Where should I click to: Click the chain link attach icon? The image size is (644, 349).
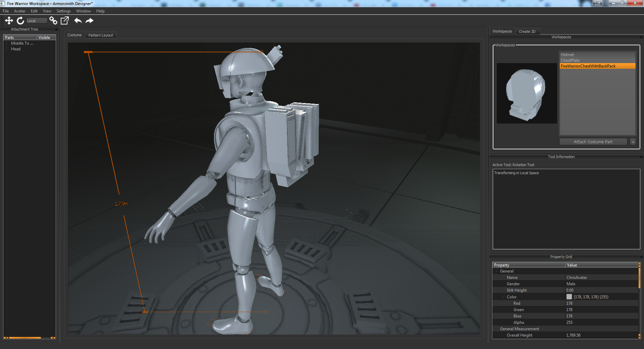(53, 21)
